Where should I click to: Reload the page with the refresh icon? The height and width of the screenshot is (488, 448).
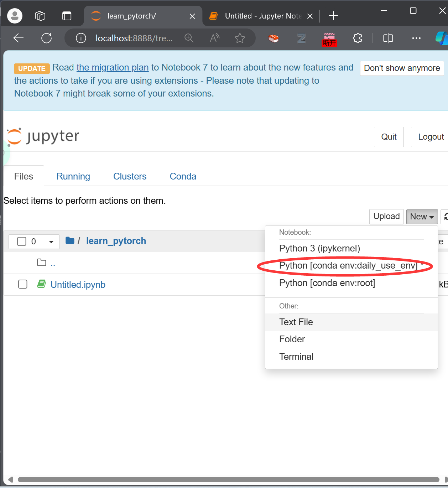(47, 38)
